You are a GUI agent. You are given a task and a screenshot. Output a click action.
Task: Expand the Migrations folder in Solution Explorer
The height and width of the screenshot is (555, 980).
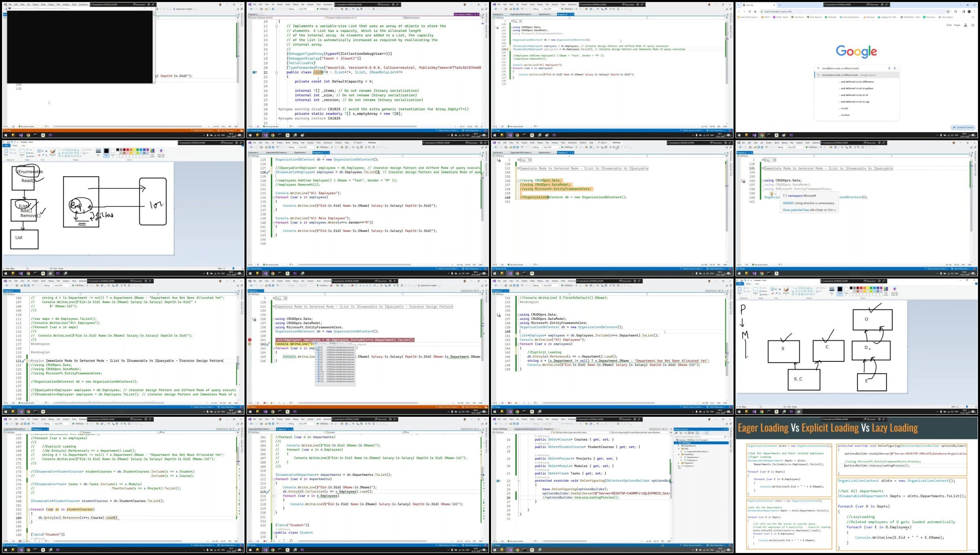click(679, 463)
